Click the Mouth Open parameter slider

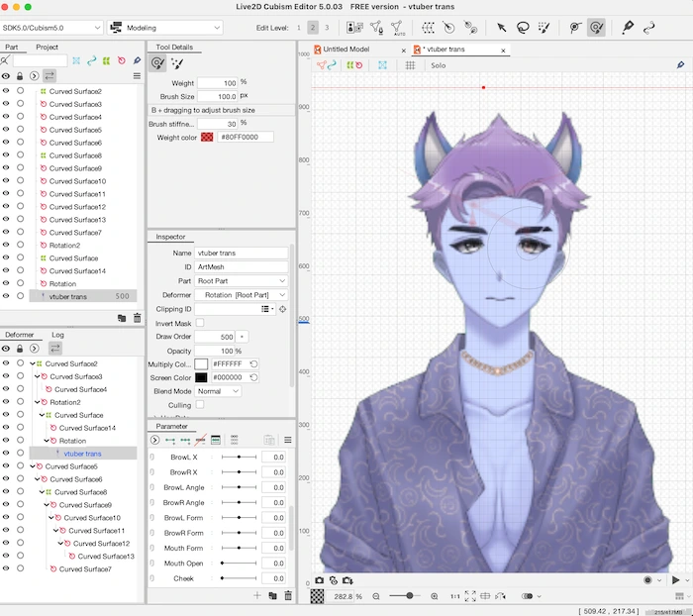239,563
